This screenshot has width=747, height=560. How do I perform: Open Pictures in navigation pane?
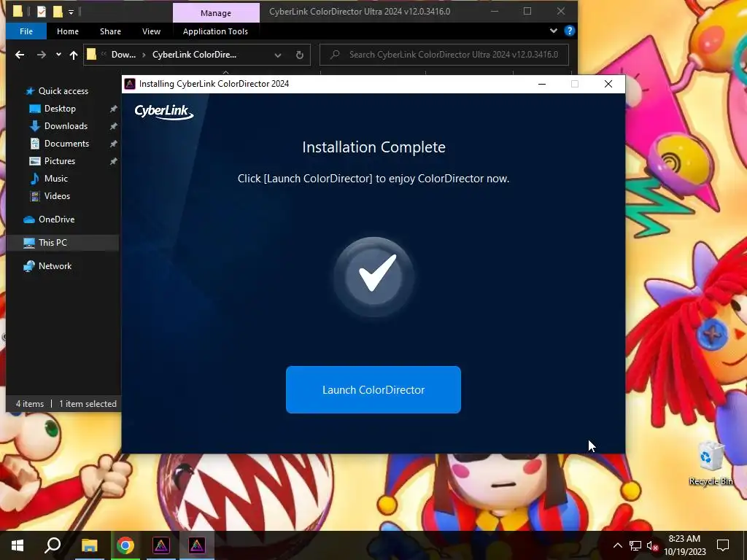coord(60,161)
